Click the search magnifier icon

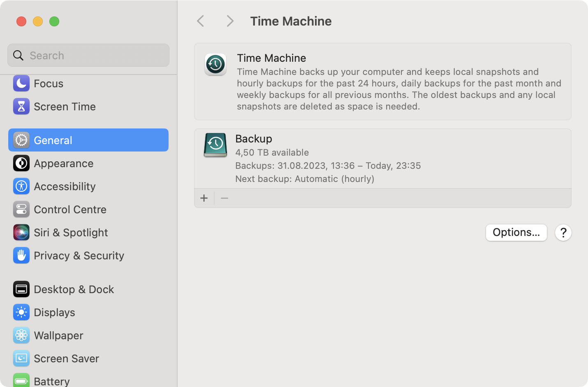tap(18, 55)
